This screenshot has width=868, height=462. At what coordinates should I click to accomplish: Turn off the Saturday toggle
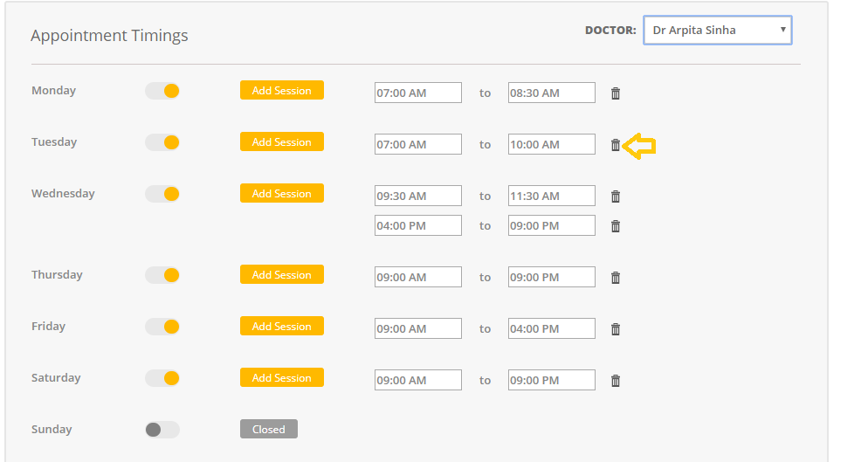click(x=162, y=378)
